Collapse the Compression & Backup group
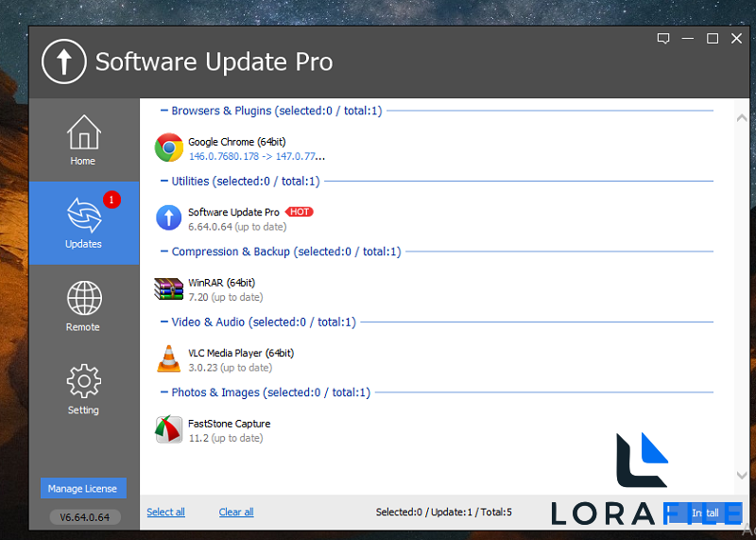The height and width of the screenshot is (540, 756). coord(163,252)
